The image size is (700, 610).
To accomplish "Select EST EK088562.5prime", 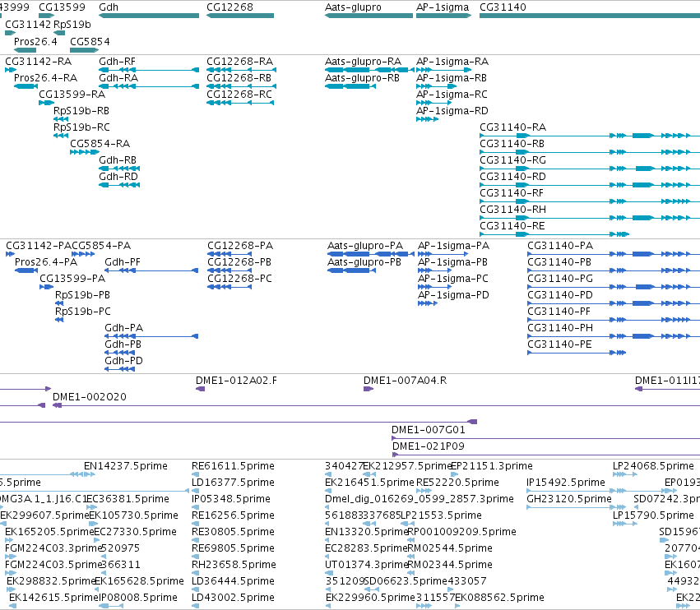I will (x=499, y=598).
